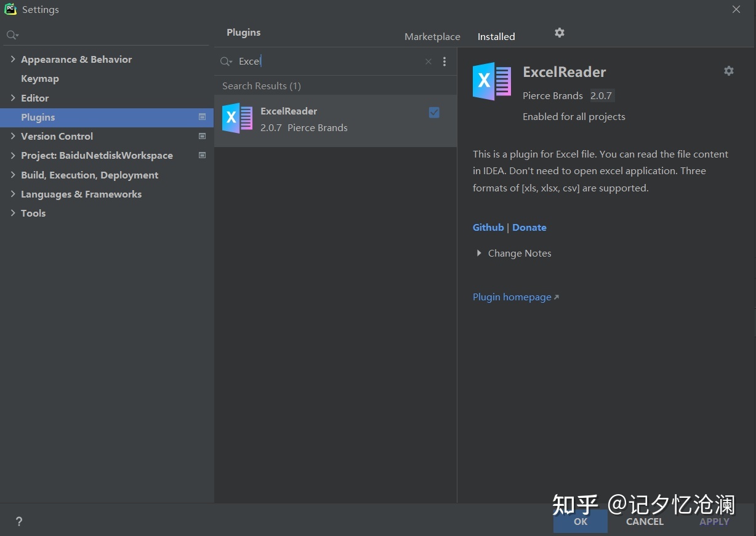This screenshot has height=536, width=756.
Task: Click the project-level marker beside Plugins
Action: click(202, 117)
